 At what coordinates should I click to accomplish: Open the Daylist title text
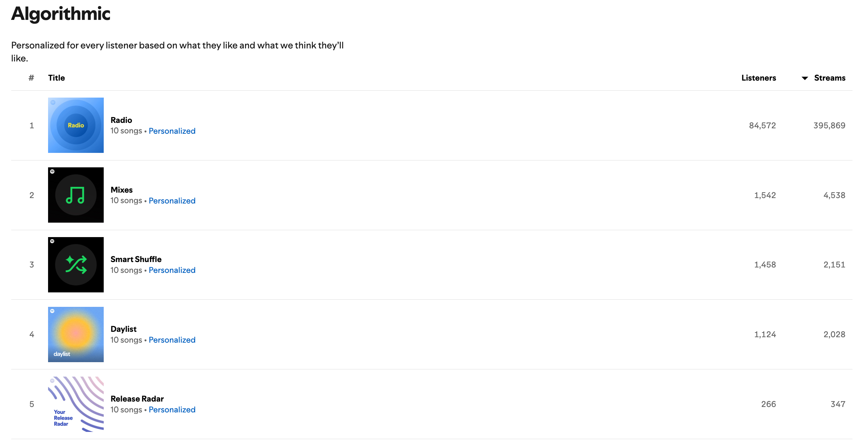click(123, 329)
